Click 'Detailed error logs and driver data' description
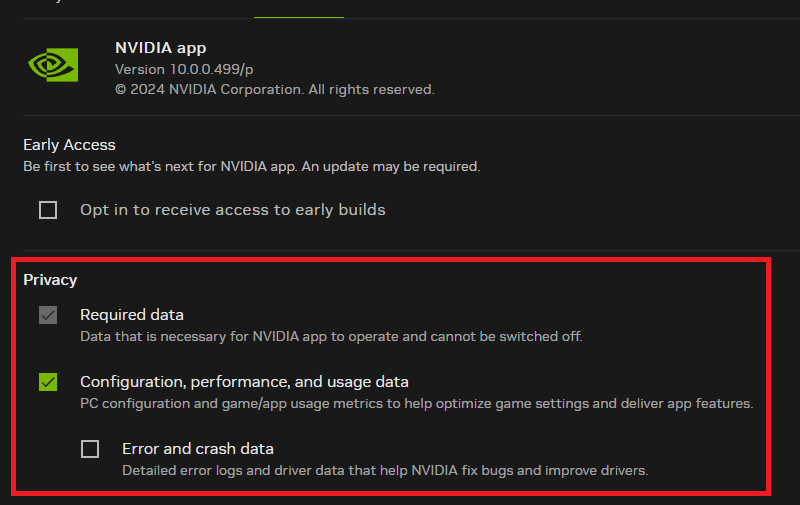The height and width of the screenshot is (505, 800). (x=385, y=470)
